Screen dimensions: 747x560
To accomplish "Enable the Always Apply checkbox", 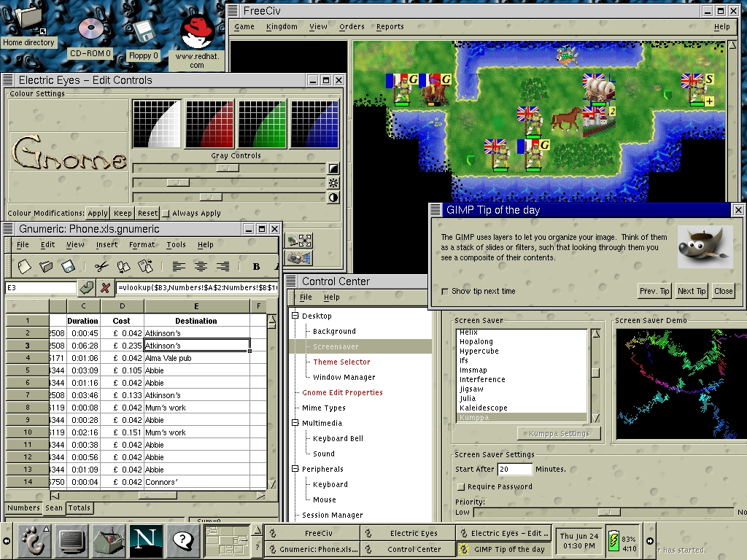I will pos(166,214).
